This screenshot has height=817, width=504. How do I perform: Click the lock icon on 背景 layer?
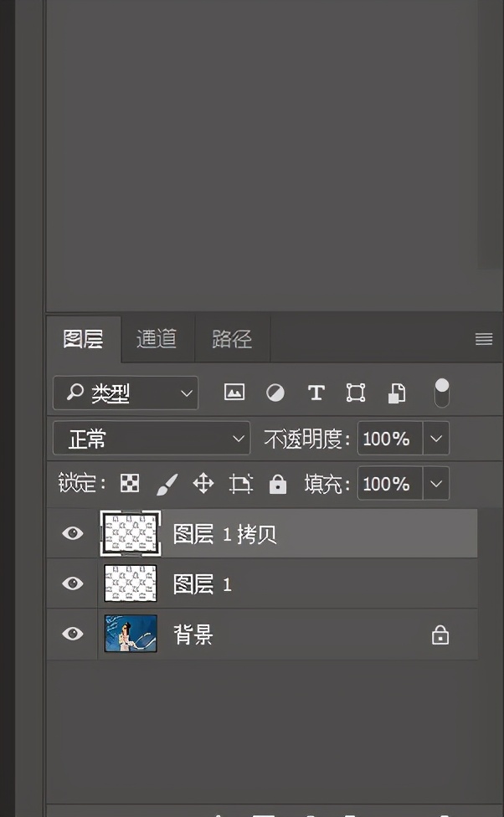[440, 635]
